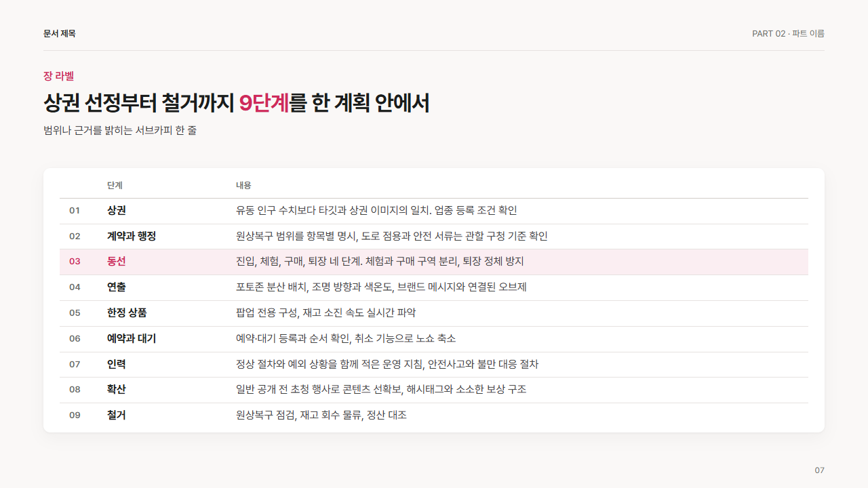Click row number '06'

pyautogui.click(x=75, y=339)
